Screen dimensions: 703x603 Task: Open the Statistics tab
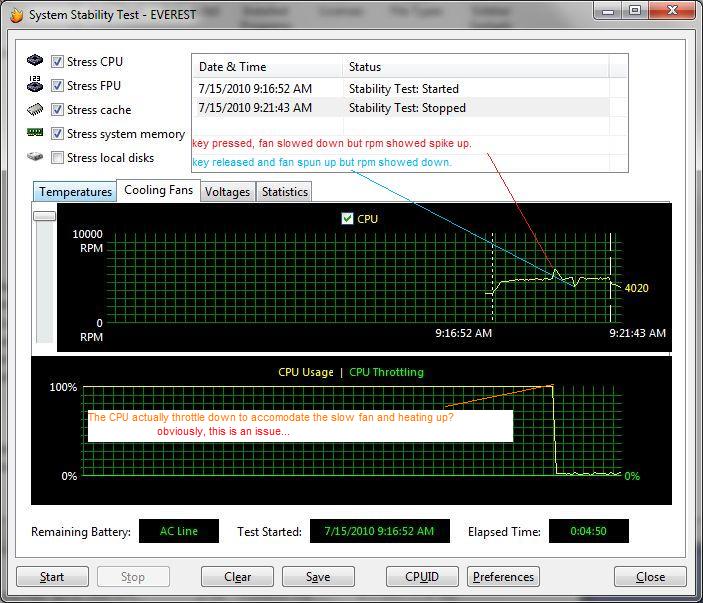tap(284, 192)
